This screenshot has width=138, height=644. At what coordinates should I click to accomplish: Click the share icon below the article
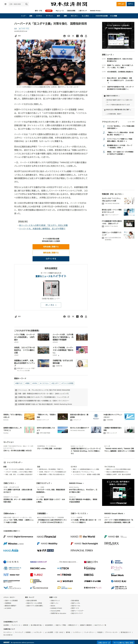tap(86, 317)
